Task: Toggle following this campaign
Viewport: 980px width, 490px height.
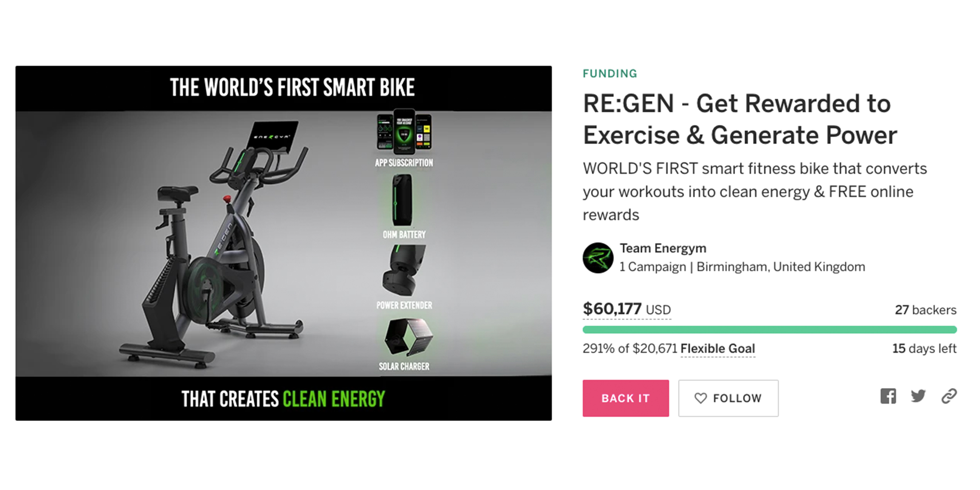Action: 728,398
